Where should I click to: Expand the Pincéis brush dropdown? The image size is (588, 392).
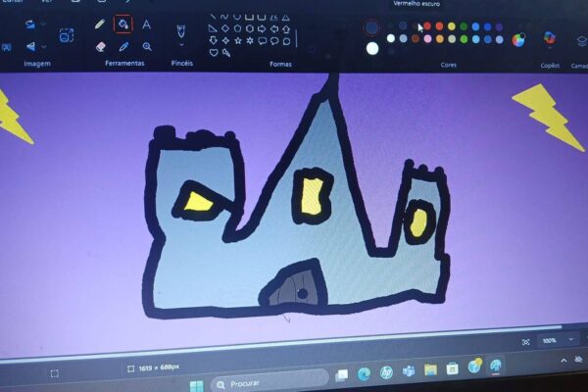click(181, 45)
